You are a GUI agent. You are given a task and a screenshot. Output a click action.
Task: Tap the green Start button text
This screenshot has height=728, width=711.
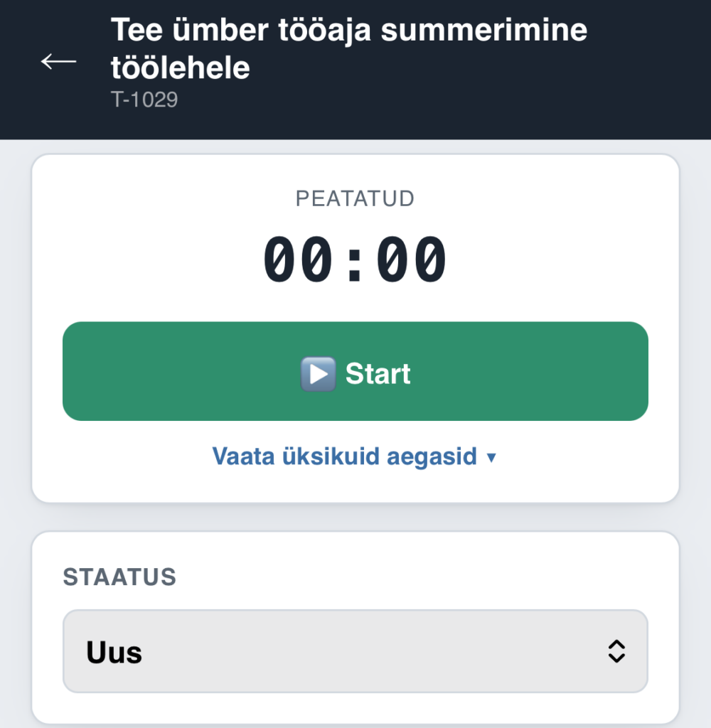click(378, 374)
